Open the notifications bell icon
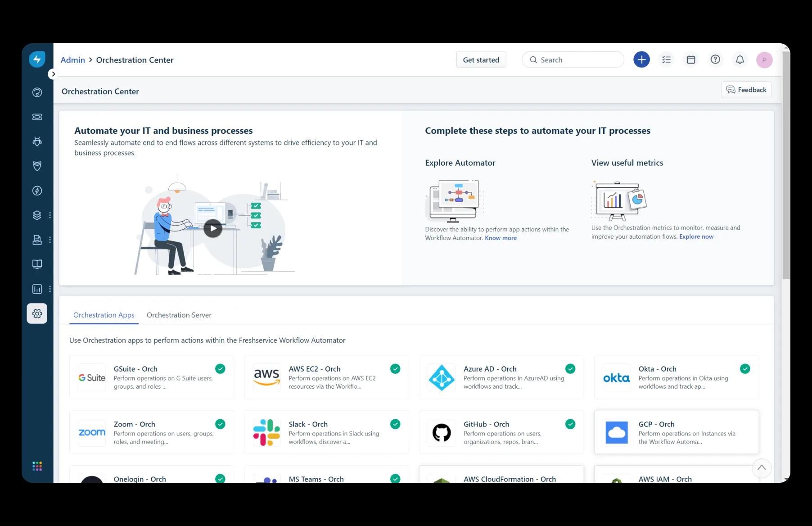Image resolution: width=812 pixels, height=526 pixels. [740, 59]
